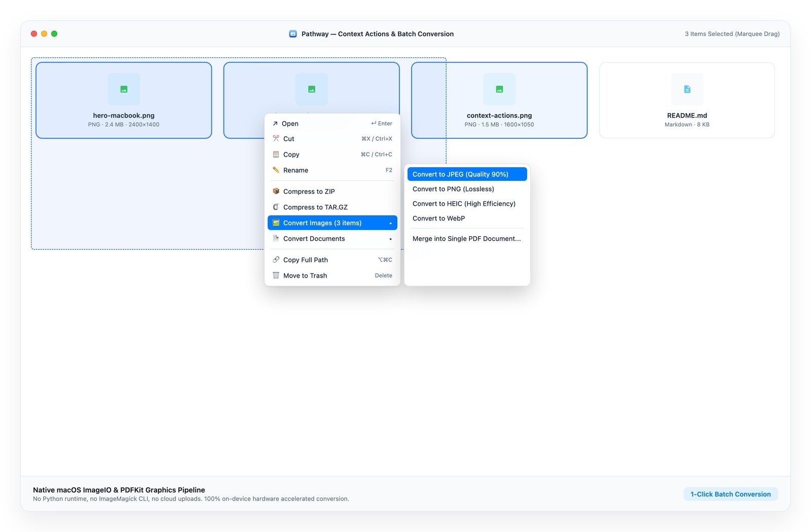The image size is (811, 532).
Task: Click the clipboard icon beside Copy
Action: (x=276, y=154)
